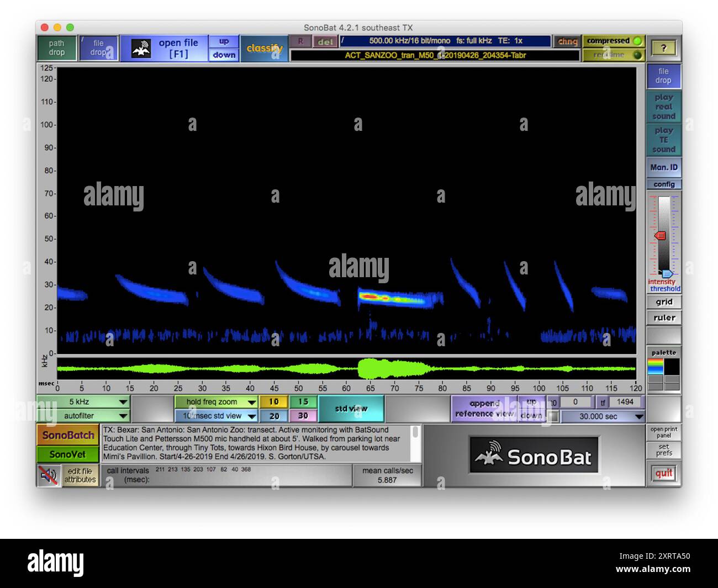Select the rainbow color palette swatch
Screen dimensions: 718x588
655,366
